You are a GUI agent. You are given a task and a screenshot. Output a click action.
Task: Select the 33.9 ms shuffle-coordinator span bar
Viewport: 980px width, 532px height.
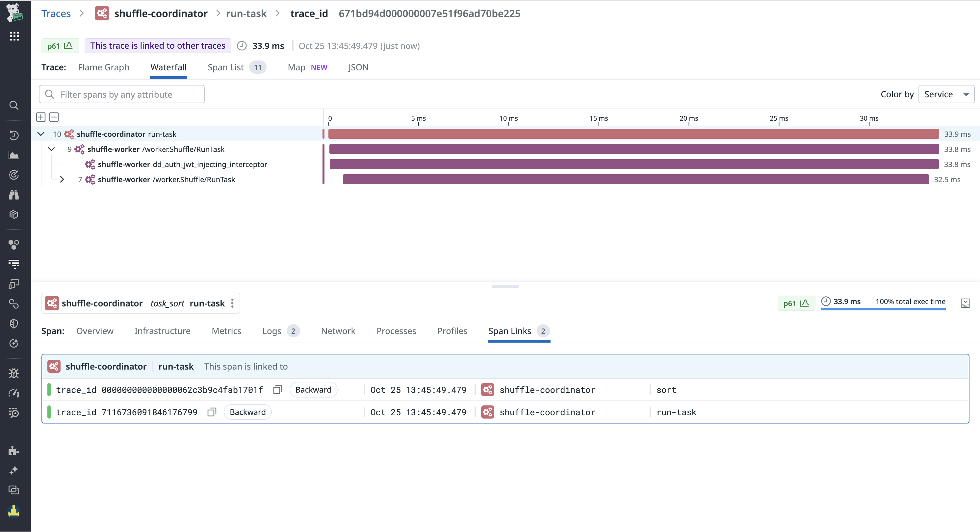pos(633,134)
